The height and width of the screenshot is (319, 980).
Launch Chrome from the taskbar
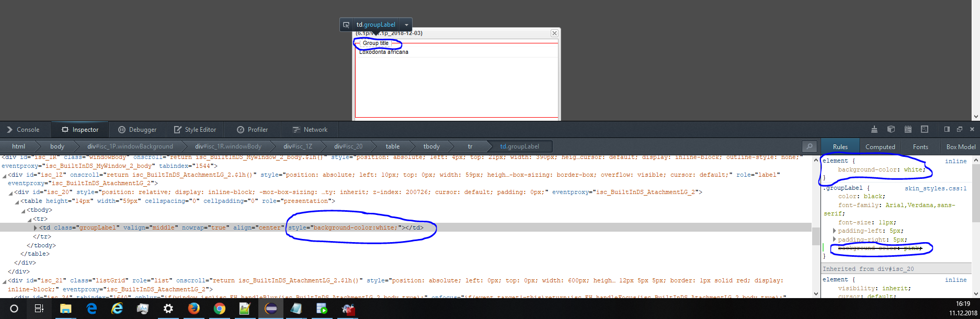coord(219,309)
